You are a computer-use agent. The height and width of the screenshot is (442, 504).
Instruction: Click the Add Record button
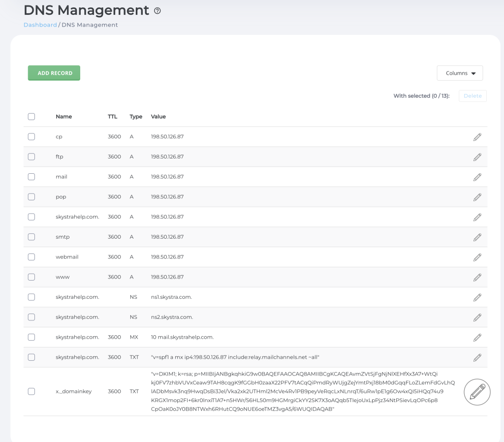point(54,73)
